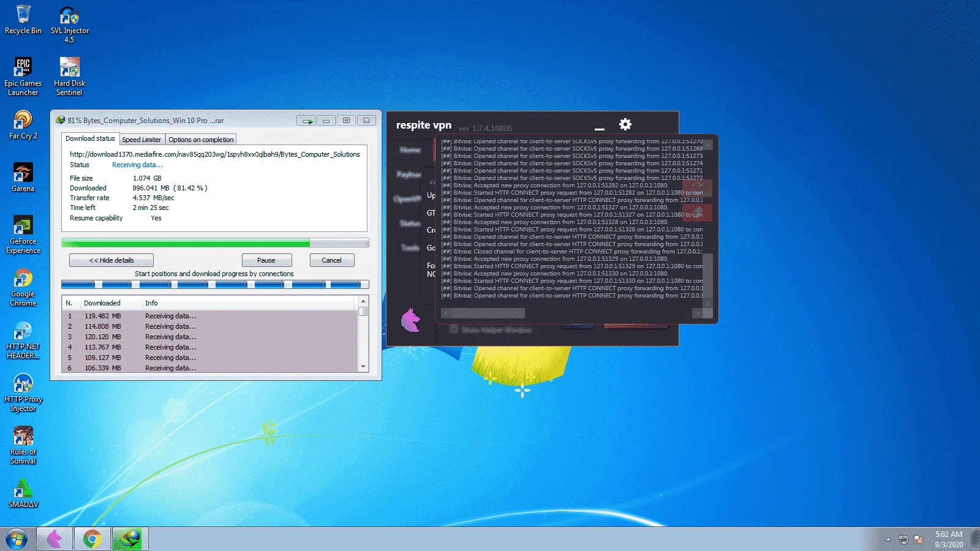Select the Garena desktop shortcut
This screenshot has height=551, width=980.
23,178
